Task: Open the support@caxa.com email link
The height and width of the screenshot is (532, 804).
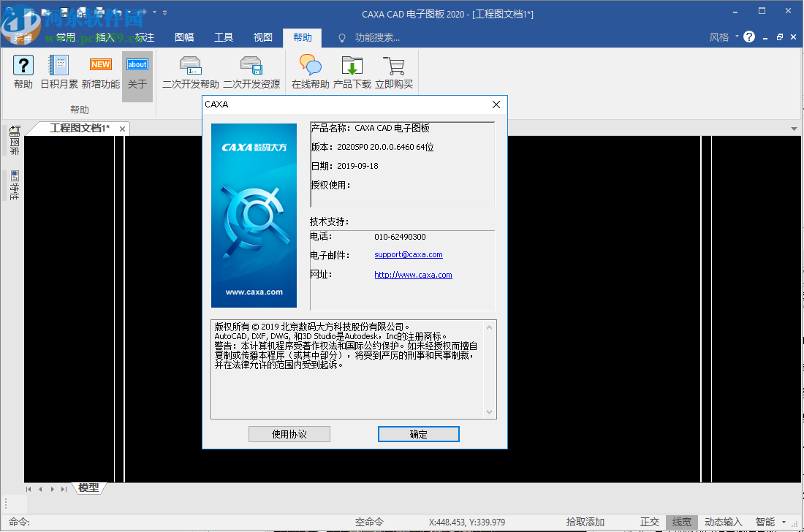Action: coord(408,255)
